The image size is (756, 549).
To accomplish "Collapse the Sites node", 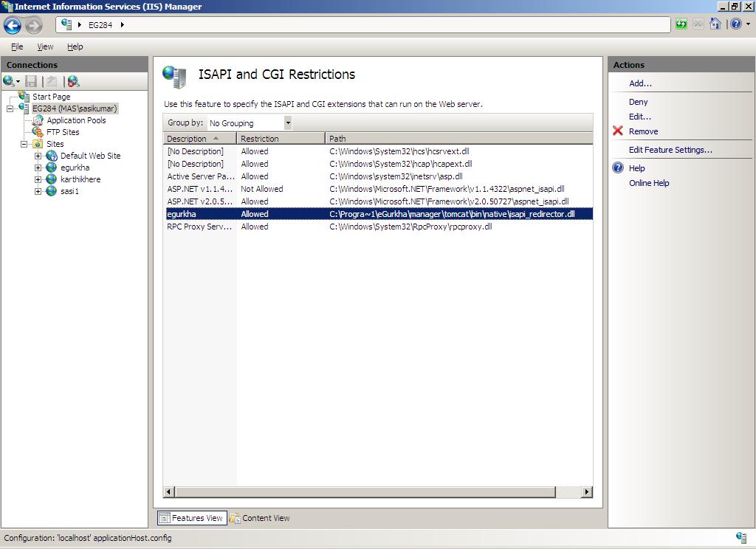I will (x=24, y=144).
